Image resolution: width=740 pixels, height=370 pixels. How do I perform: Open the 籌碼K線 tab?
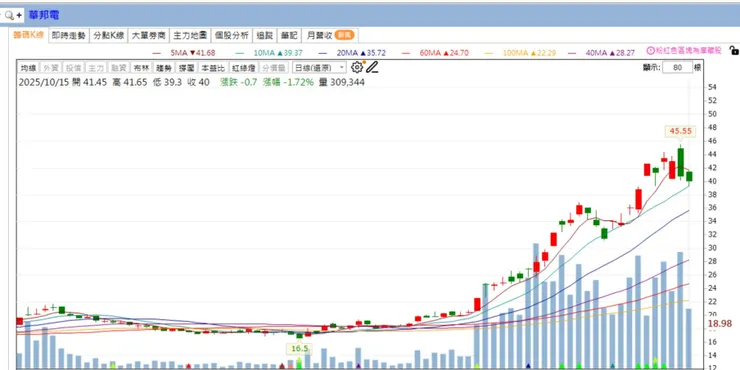[28, 35]
